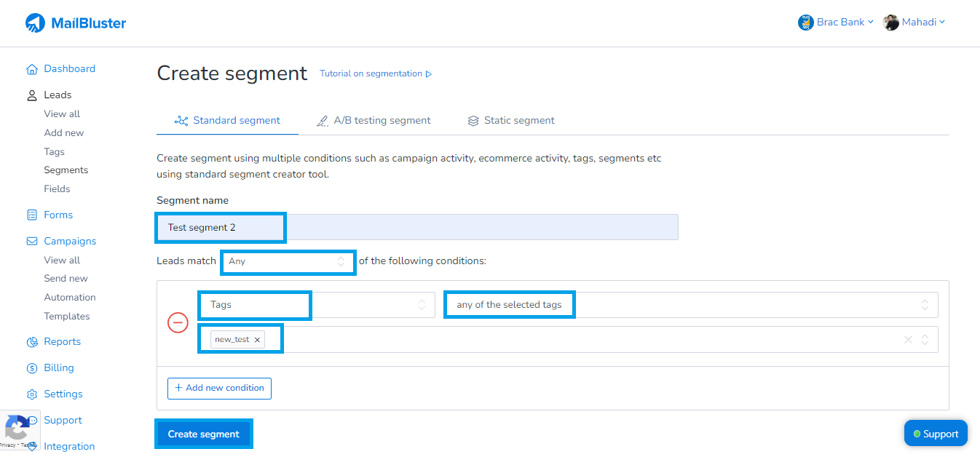Screen dimensions: 980x457
Task: Open the Leads match Any dropdown
Action: 288,262
